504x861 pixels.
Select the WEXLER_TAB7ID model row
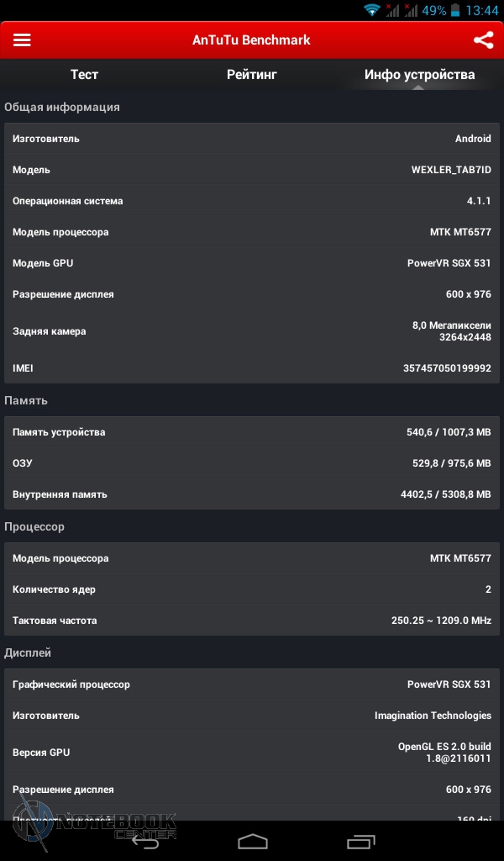click(252, 170)
